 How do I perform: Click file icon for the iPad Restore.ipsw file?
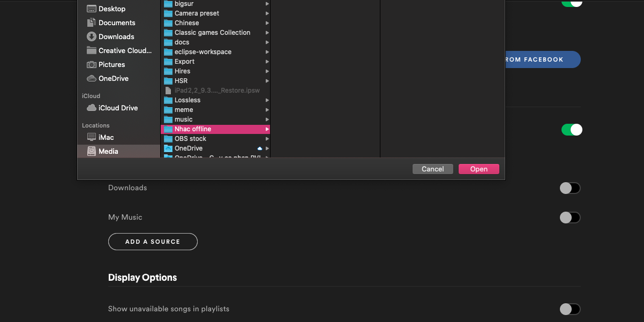click(x=168, y=91)
